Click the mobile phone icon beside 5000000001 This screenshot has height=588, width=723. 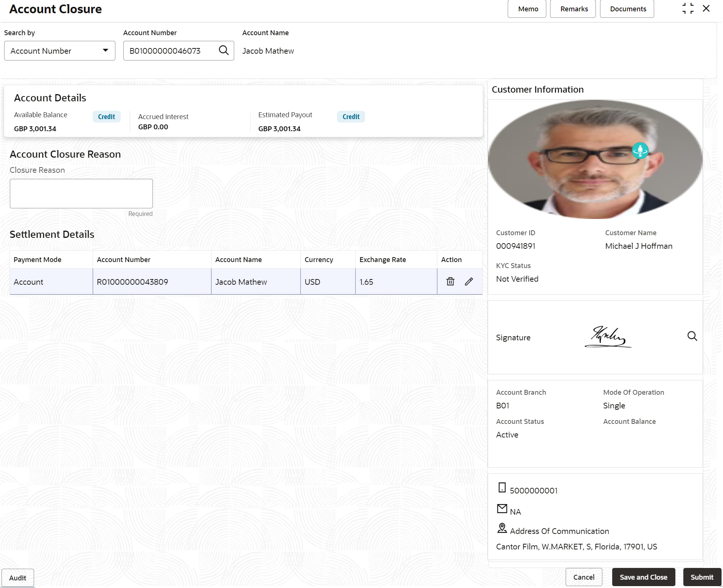[502, 487]
